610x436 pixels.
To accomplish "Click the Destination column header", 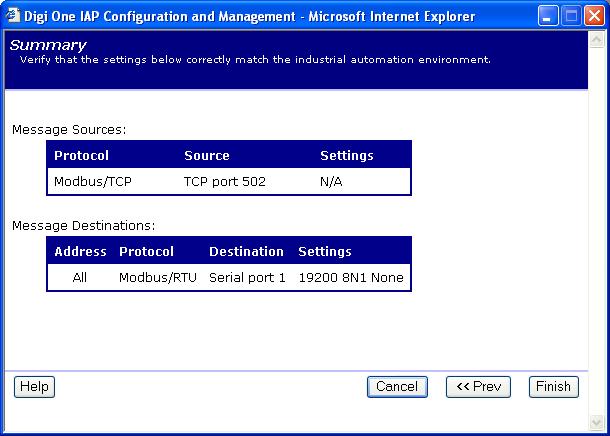I will pos(246,252).
